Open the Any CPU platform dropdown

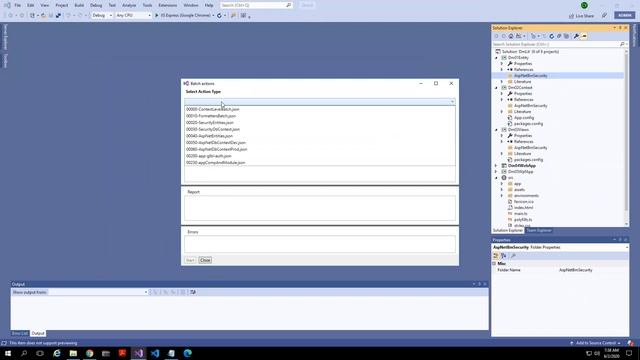click(x=133, y=16)
